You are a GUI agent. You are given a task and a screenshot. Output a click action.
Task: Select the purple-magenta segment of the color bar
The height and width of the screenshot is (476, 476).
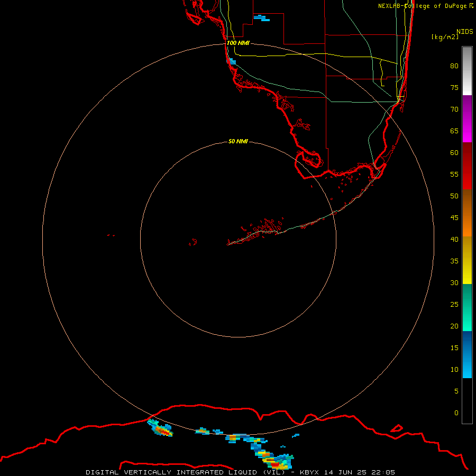467,118
